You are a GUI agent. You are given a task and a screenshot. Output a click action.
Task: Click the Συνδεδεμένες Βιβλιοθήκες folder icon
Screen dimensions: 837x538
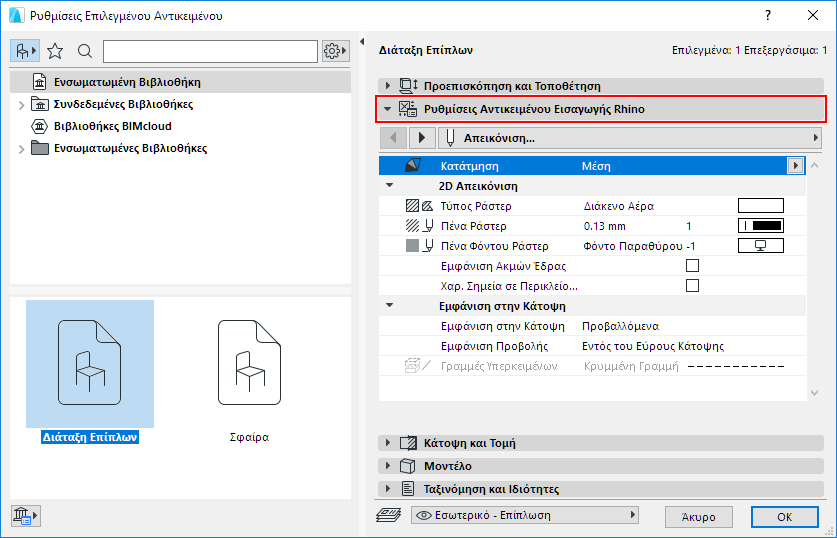click(40, 104)
